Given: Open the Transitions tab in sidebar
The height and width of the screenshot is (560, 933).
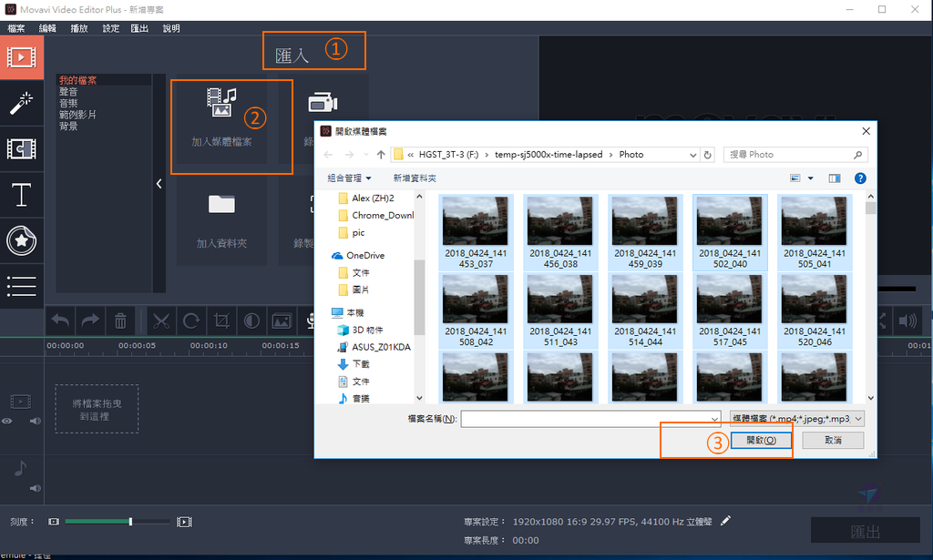Looking at the screenshot, I should (22, 149).
